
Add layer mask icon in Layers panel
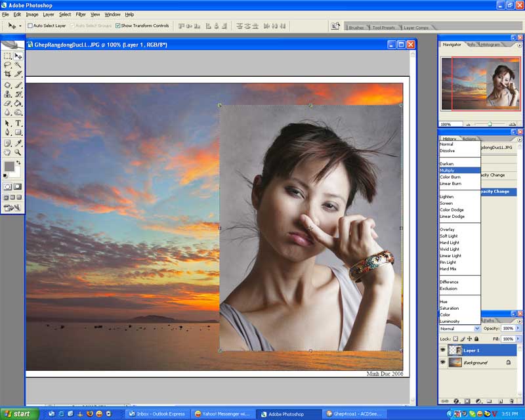click(x=467, y=401)
